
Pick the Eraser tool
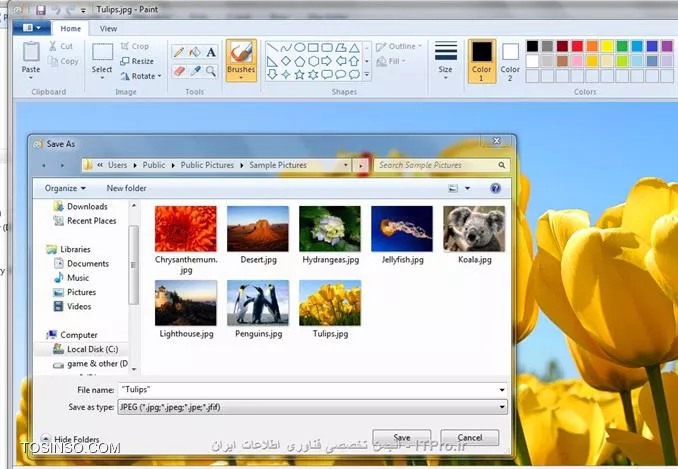178,71
